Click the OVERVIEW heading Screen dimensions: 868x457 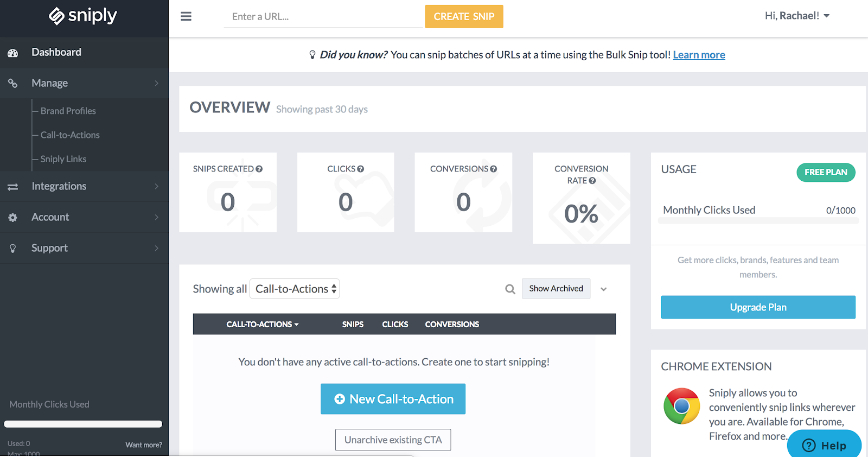[229, 107]
